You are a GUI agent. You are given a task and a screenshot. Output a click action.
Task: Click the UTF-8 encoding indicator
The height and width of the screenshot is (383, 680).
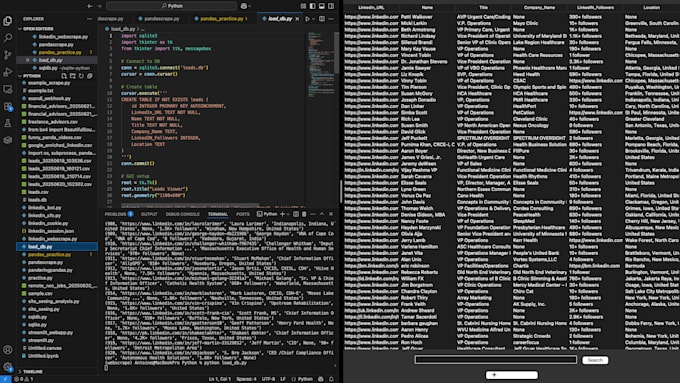click(268, 379)
